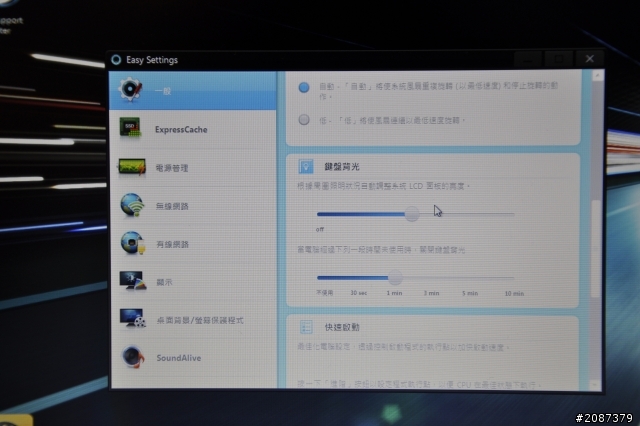
Task: Minimize the Easy Settings window
Action: pyautogui.click(x=528, y=59)
